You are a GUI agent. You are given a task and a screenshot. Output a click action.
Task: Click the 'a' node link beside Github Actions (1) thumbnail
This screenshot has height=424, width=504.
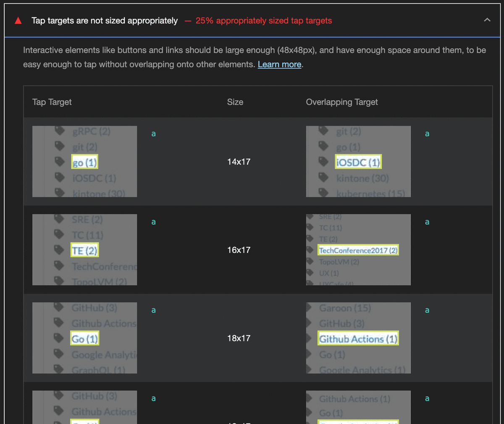427,310
